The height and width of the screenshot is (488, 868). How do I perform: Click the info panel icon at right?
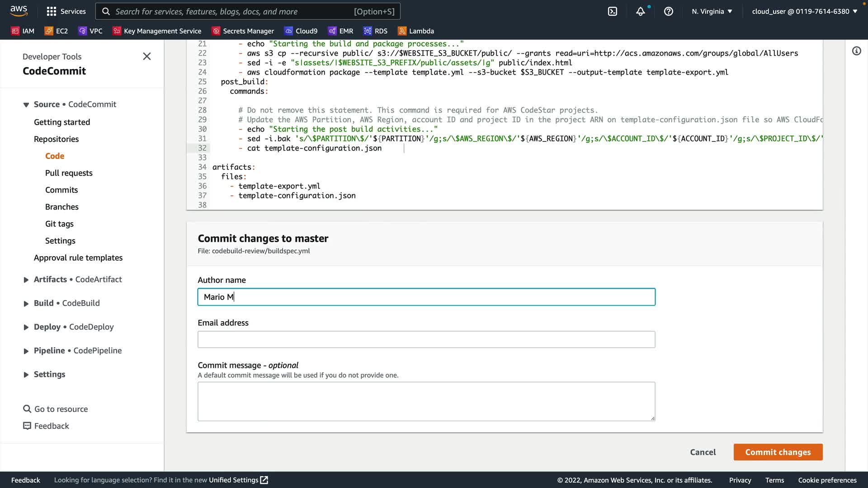tap(856, 51)
